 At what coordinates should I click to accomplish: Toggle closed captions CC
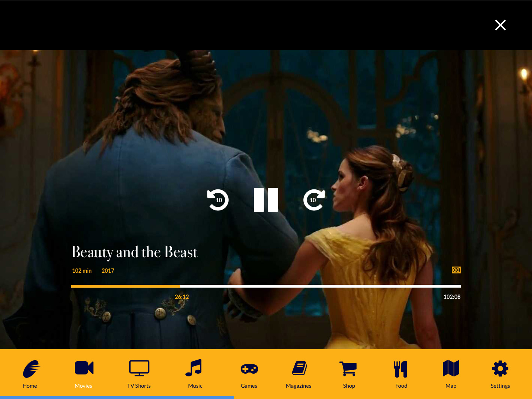click(456, 270)
